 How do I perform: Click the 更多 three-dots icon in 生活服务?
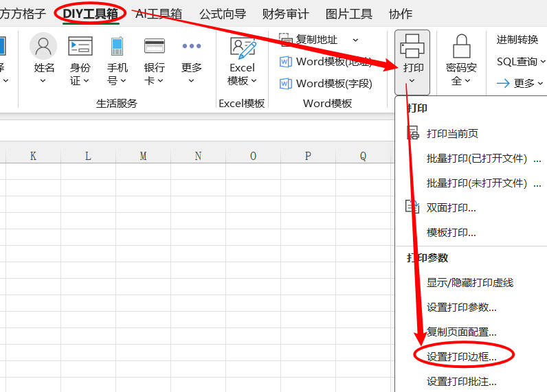click(x=192, y=47)
